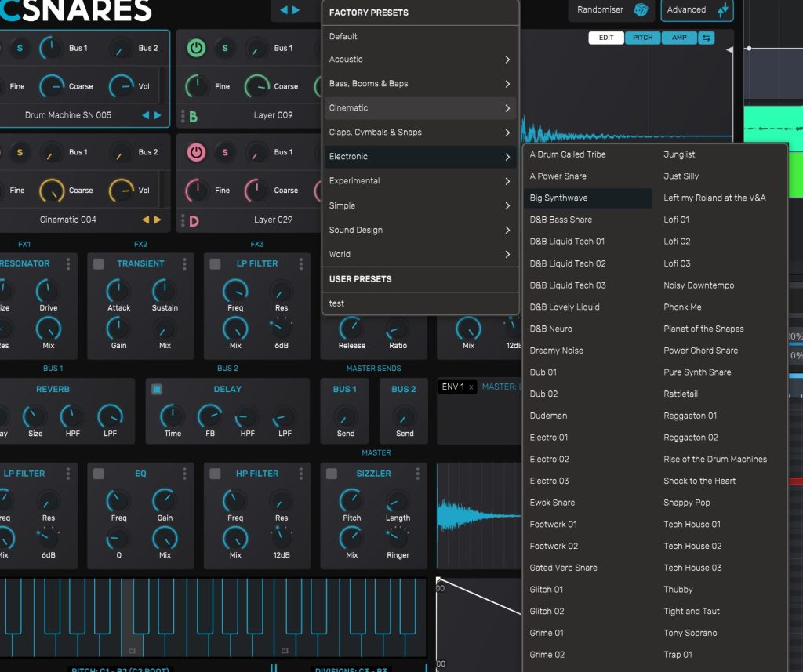Toggle the pink power button on Layer D
This screenshot has height=672, width=803.
(196, 152)
